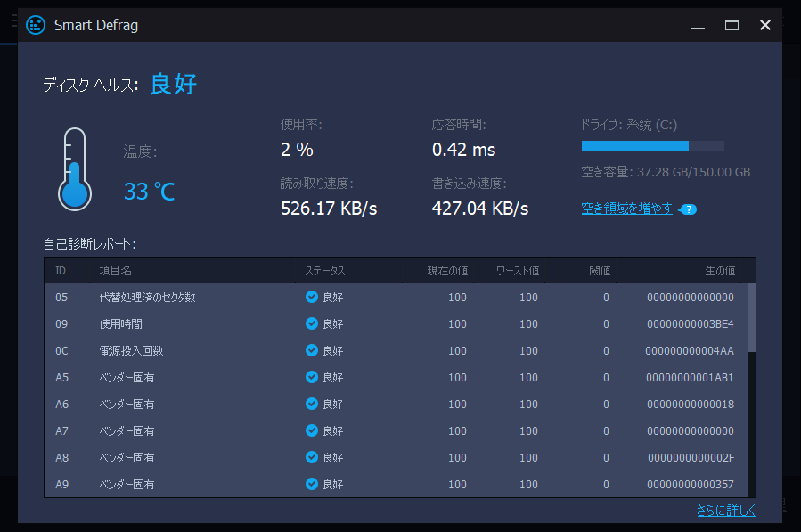Screen dimensions: 801x532
Task: Sort by the ID column header
Action: coord(61,271)
